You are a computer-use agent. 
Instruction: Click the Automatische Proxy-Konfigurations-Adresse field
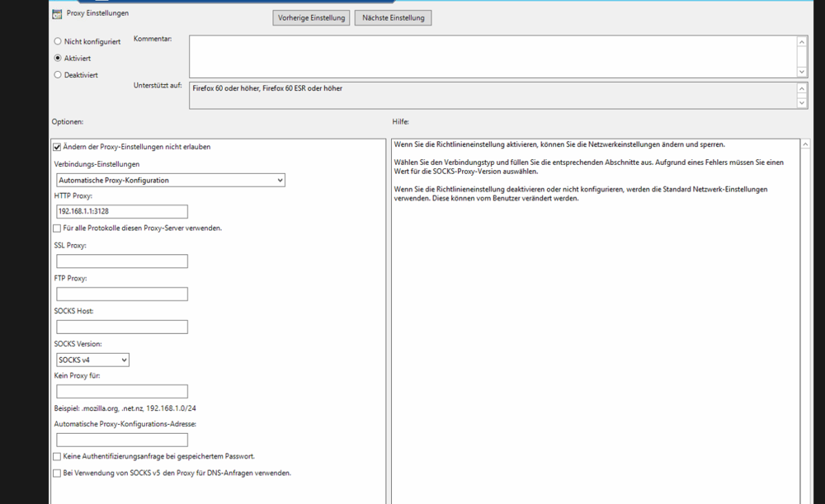(121, 440)
